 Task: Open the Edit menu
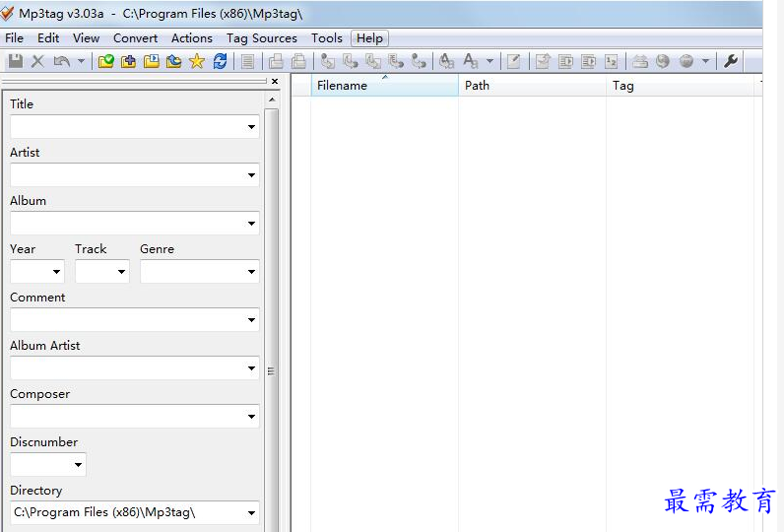48,38
